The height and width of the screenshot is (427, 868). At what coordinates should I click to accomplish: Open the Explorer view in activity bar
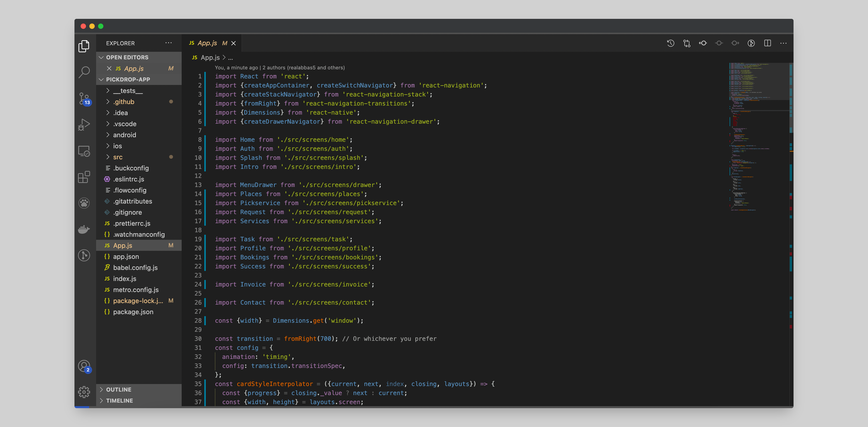pos(84,46)
